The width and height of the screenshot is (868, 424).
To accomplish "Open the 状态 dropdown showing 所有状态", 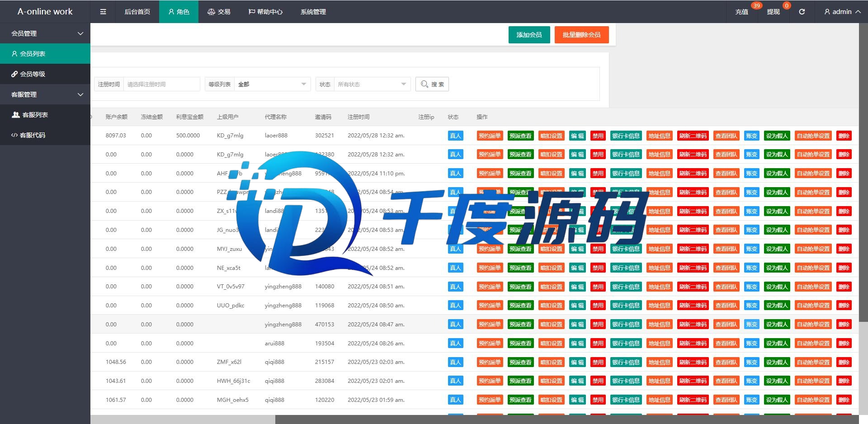I will click(372, 84).
